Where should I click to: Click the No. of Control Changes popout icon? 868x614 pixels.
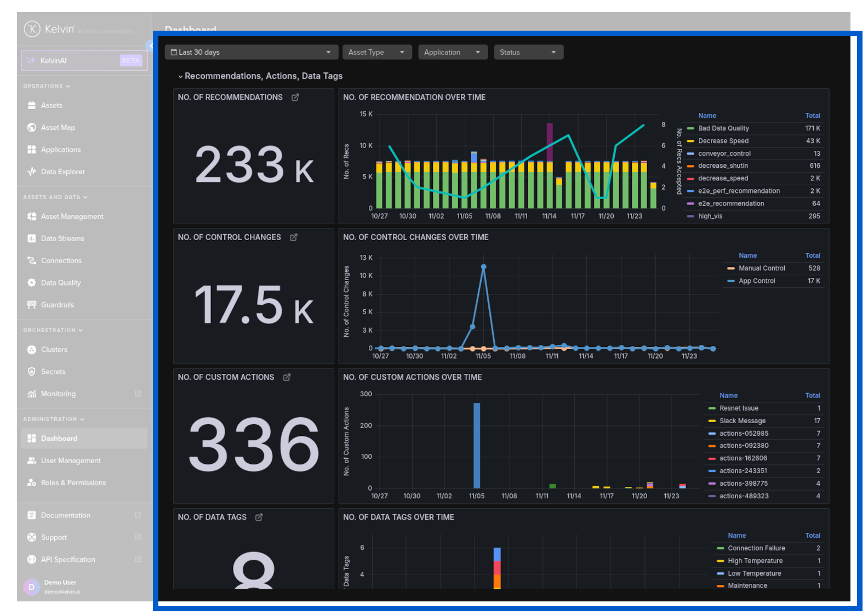(294, 237)
